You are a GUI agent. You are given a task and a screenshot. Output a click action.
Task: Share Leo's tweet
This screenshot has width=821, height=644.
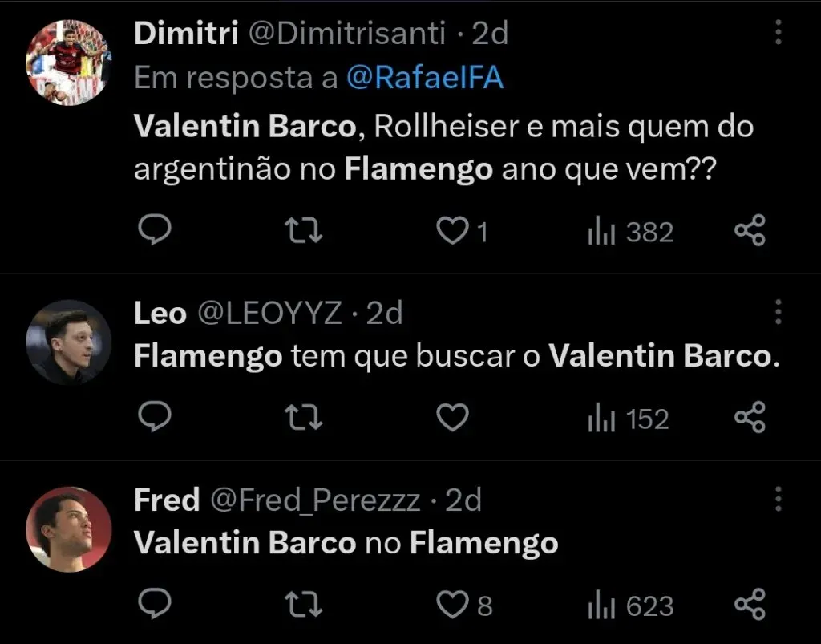tap(750, 419)
